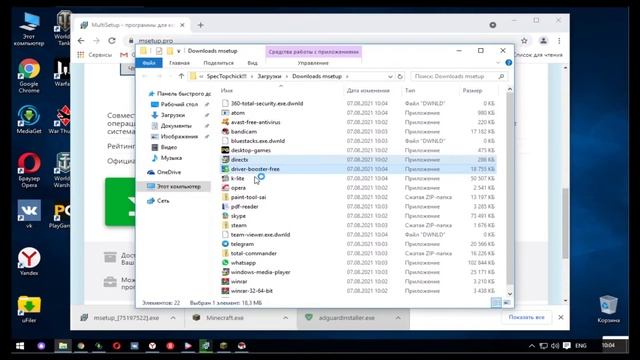Open the Управление ribbon tab
The height and width of the screenshot is (360, 640).
click(313, 63)
